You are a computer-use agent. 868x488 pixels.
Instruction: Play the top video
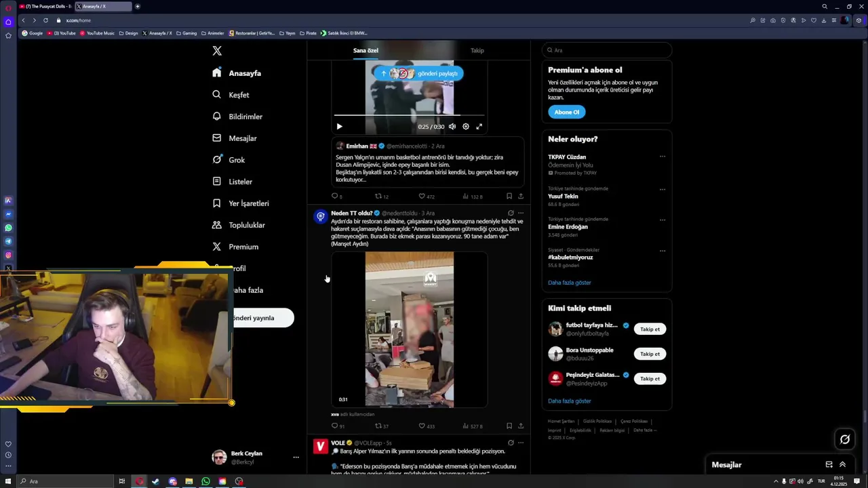[339, 127]
